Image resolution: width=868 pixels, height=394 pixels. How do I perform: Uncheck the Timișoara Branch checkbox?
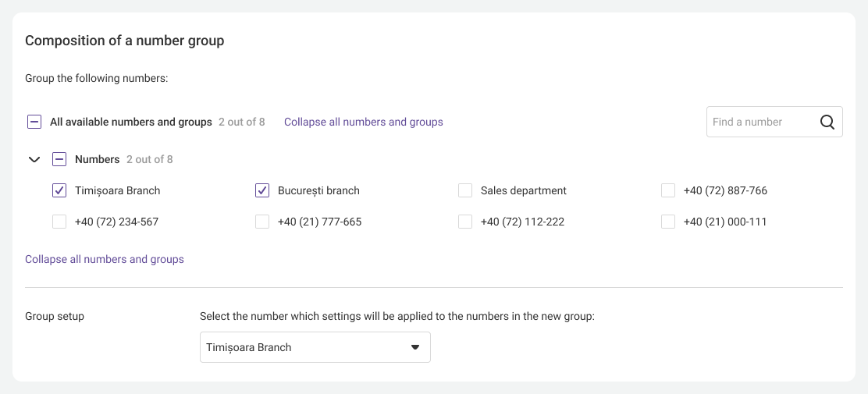click(59, 190)
